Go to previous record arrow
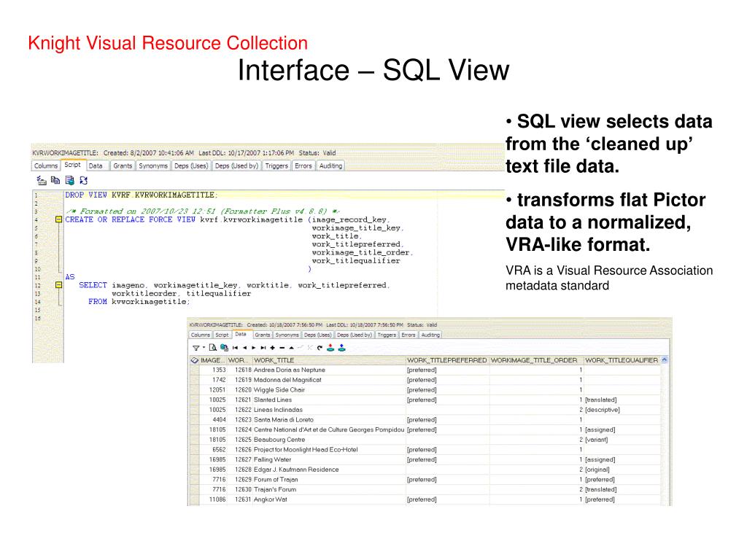Screen dimensions: 747x560 [245, 348]
